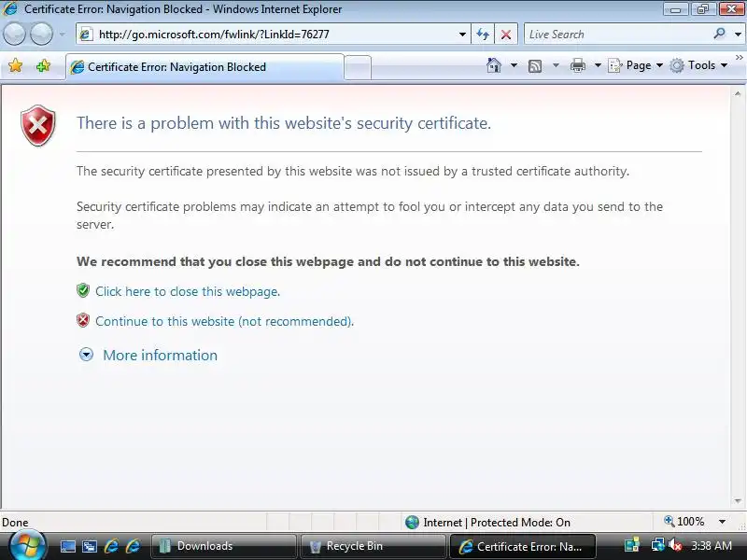This screenshot has width=747, height=560.
Task: Click the magnifier Search icon
Action: pyautogui.click(x=719, y=34)
